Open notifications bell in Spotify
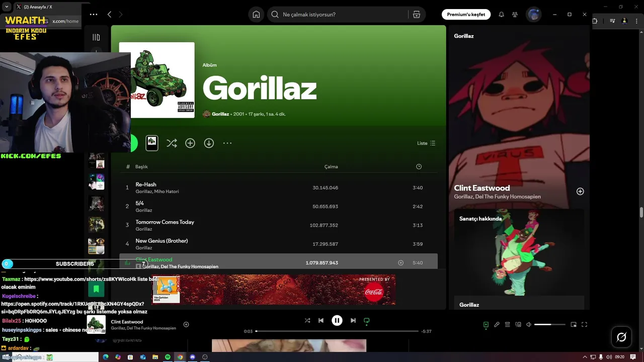644x362 pixels. tap(501, 15)
